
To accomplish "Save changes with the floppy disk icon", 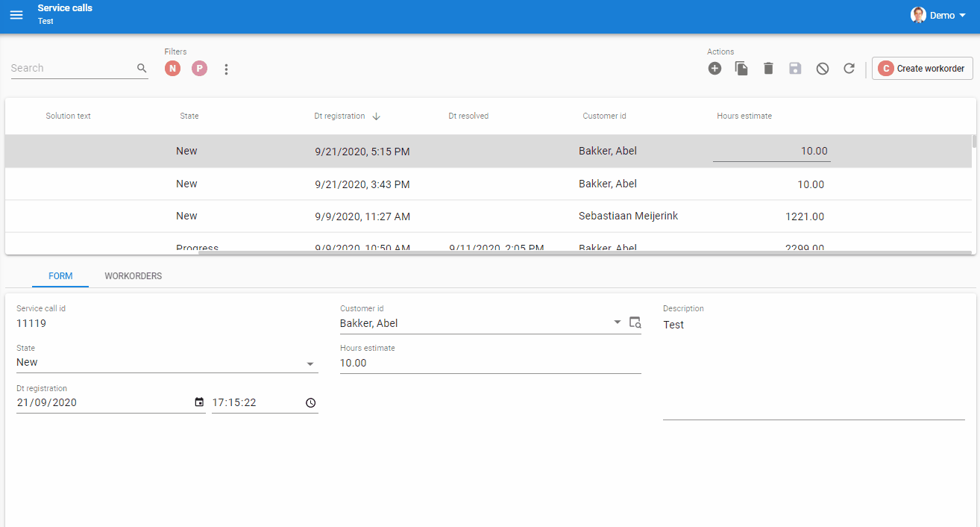I will 795,69.
